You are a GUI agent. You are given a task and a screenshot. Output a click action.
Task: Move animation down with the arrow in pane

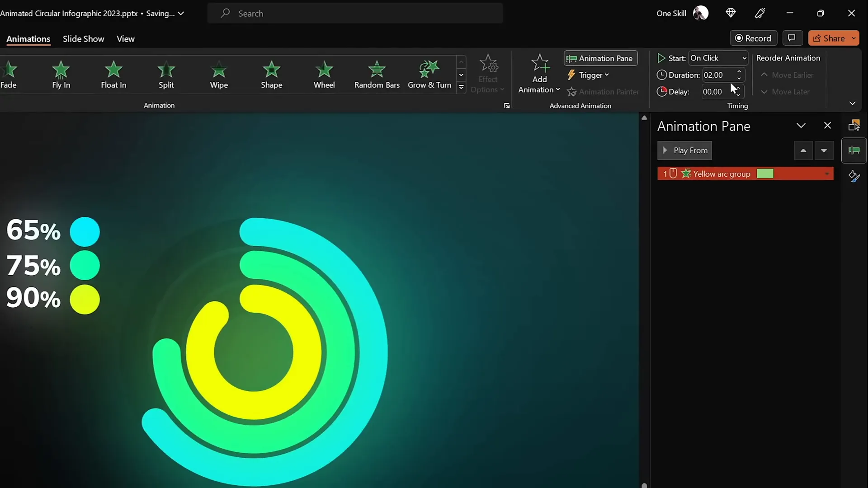tap(824, 150)
